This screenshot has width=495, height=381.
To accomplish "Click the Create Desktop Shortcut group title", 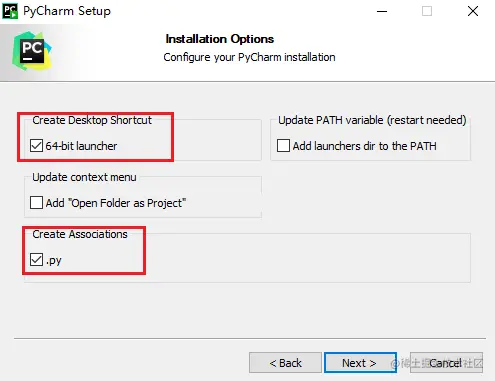I will point(92,120).
